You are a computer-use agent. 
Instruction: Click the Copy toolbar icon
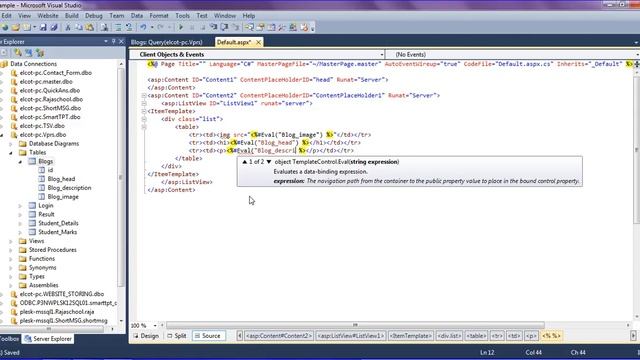[79, 27]
